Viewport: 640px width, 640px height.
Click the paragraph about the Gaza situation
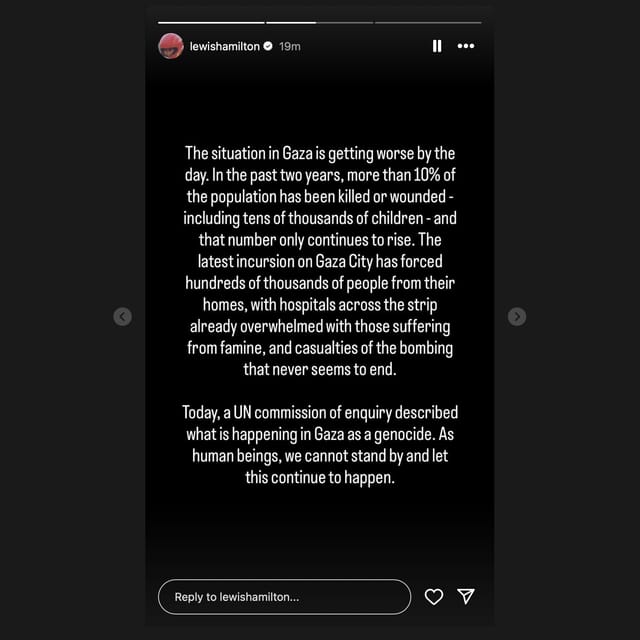pyautogui.click(x=320, y=261)
